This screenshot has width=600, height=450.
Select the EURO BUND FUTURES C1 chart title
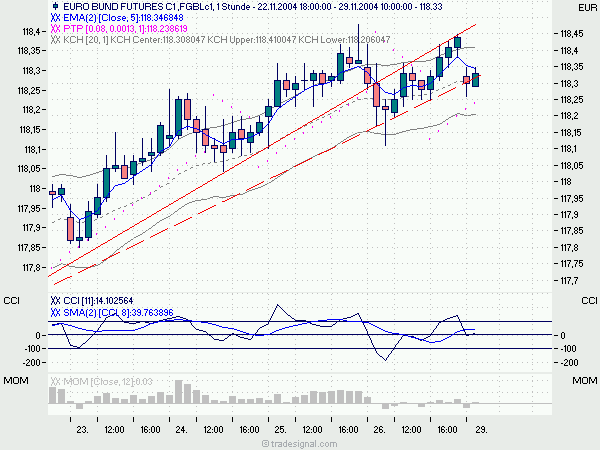(253, 7)
